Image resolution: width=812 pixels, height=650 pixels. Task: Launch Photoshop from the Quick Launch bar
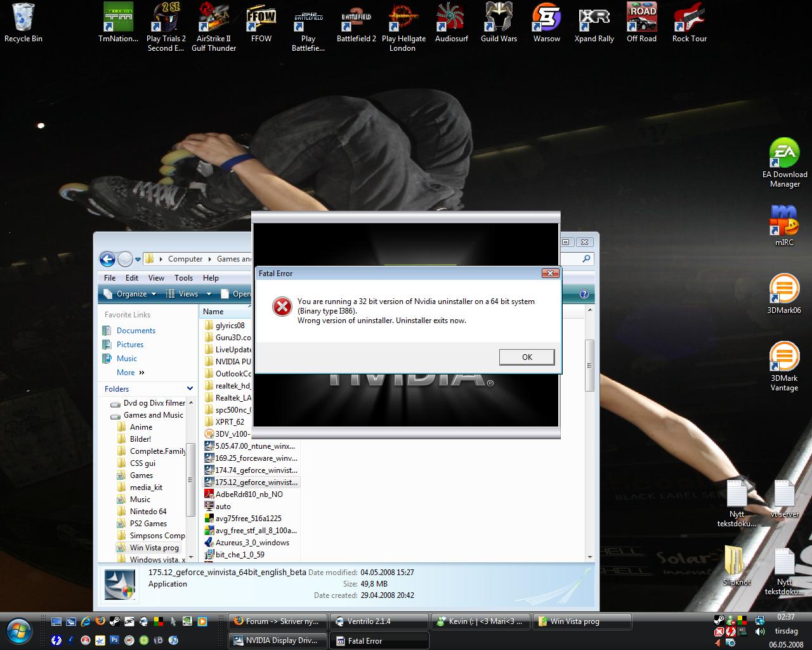coord(114,640)
